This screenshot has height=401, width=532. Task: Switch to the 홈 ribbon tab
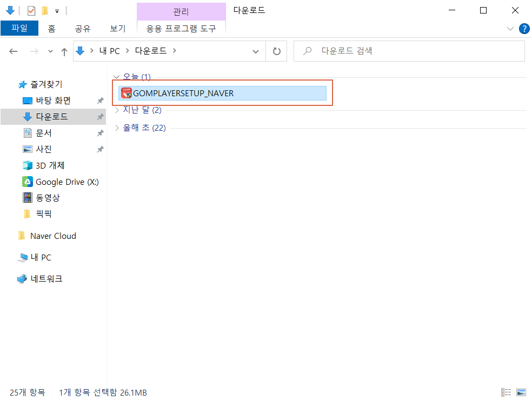pos(51,29)
